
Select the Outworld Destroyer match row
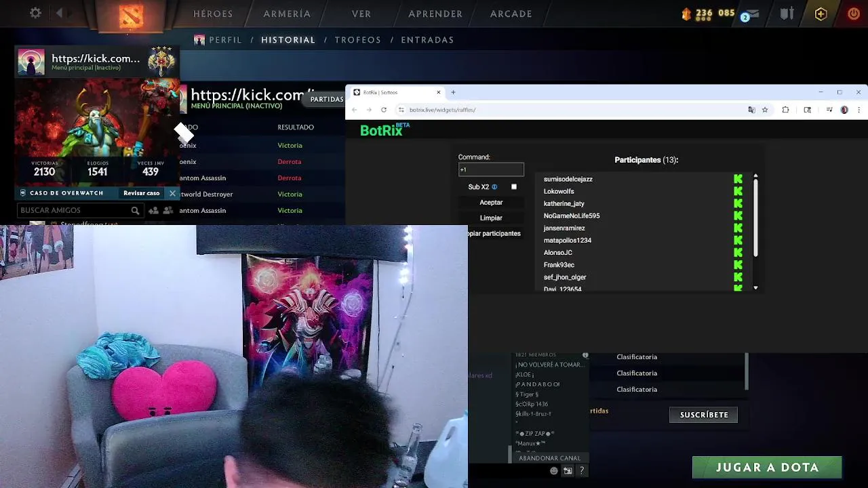tap(262, 194)
